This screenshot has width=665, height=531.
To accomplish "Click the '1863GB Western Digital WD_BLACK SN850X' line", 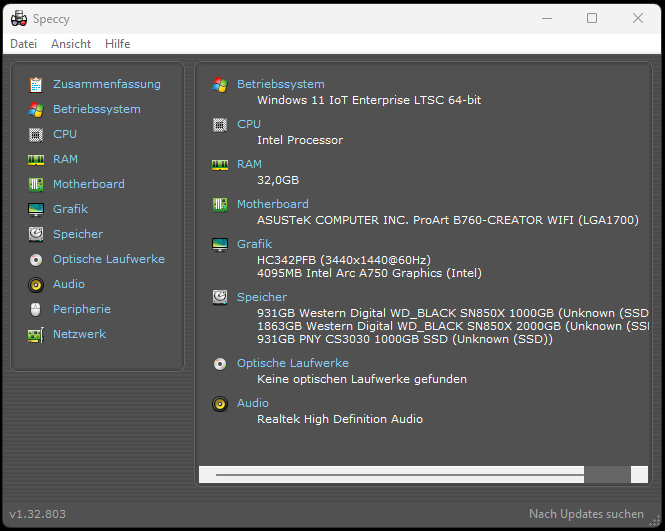I will click(x=453, y=326).
